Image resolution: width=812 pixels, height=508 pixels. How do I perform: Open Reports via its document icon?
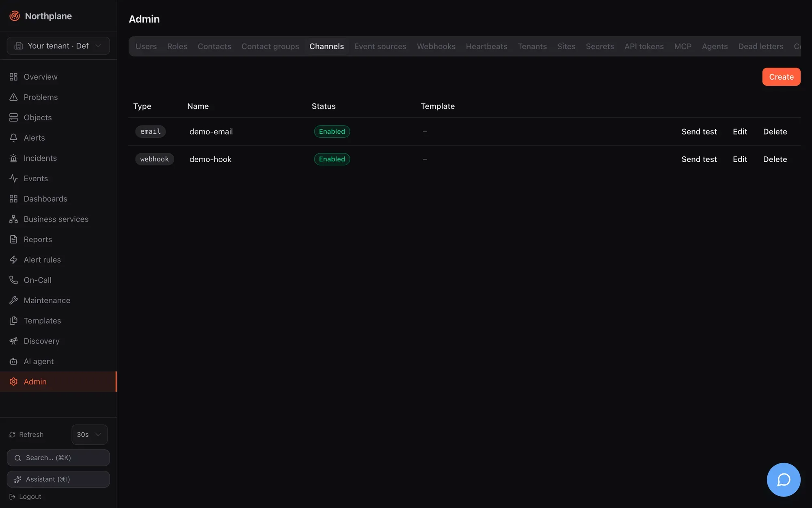click(13, 239)
